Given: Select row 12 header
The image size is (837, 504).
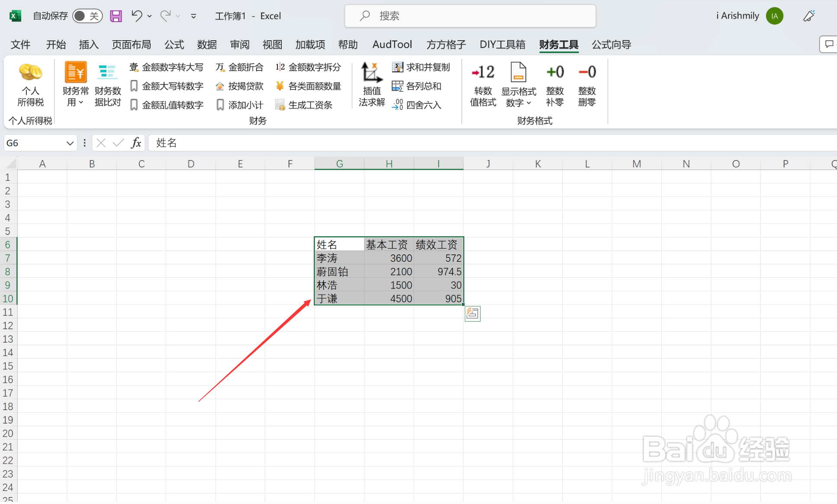Looking at the screenshot, I should (x=8, y=325).
